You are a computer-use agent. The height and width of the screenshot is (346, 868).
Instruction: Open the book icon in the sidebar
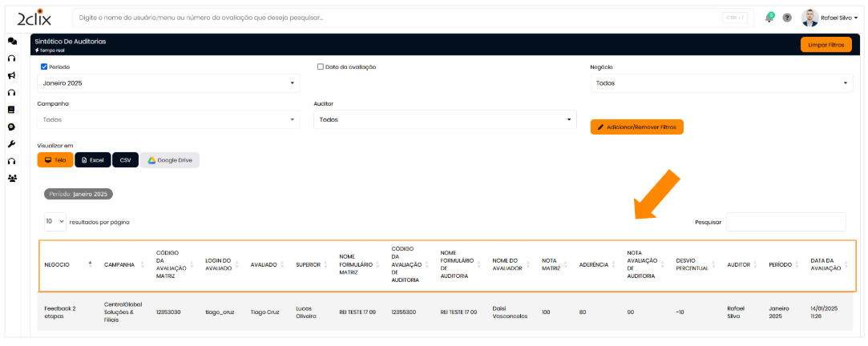pos(12,110)
